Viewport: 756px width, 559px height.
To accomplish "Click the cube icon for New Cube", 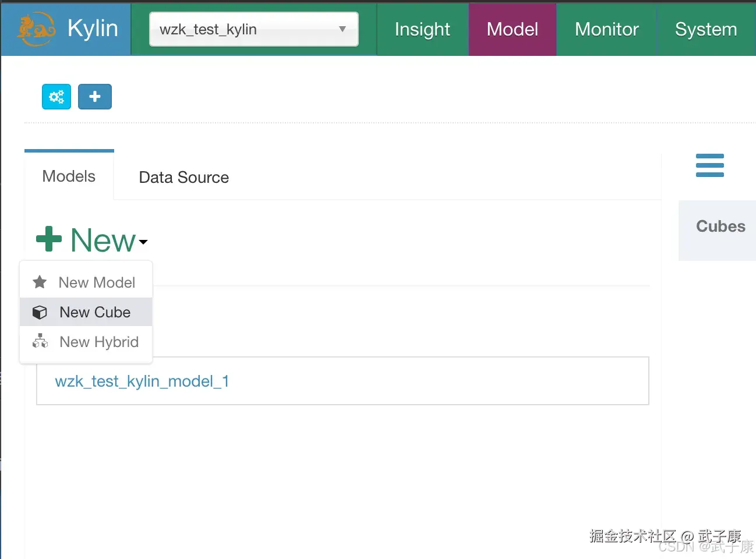I will pos(40,313).
